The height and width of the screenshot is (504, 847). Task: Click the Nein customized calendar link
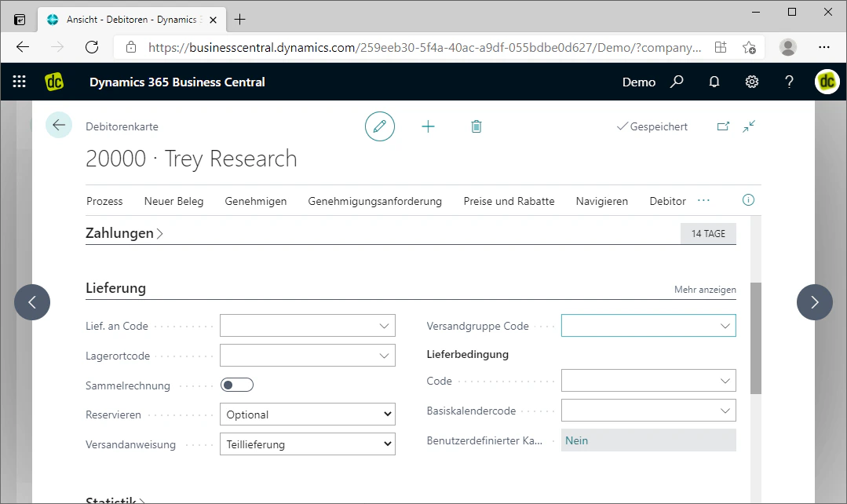576,440
